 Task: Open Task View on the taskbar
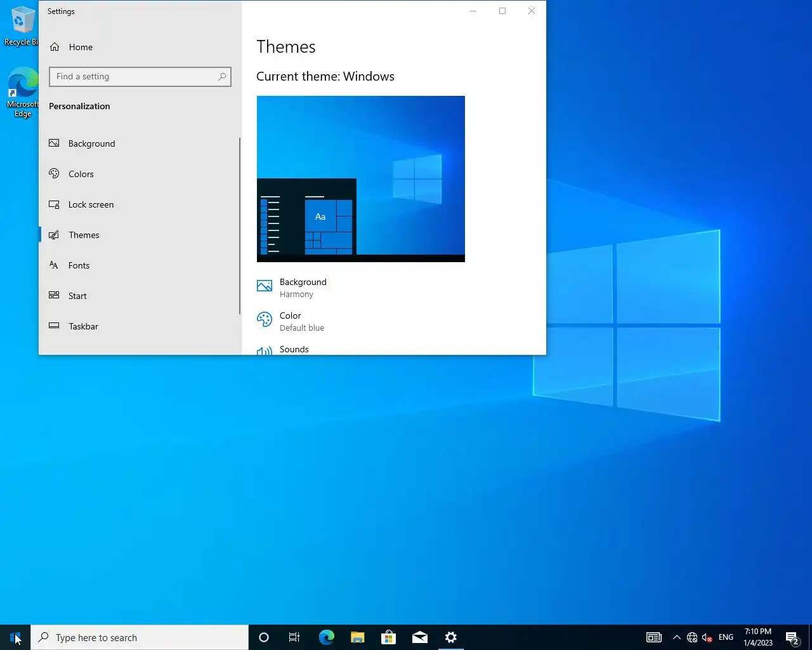(x=294, y=637)
